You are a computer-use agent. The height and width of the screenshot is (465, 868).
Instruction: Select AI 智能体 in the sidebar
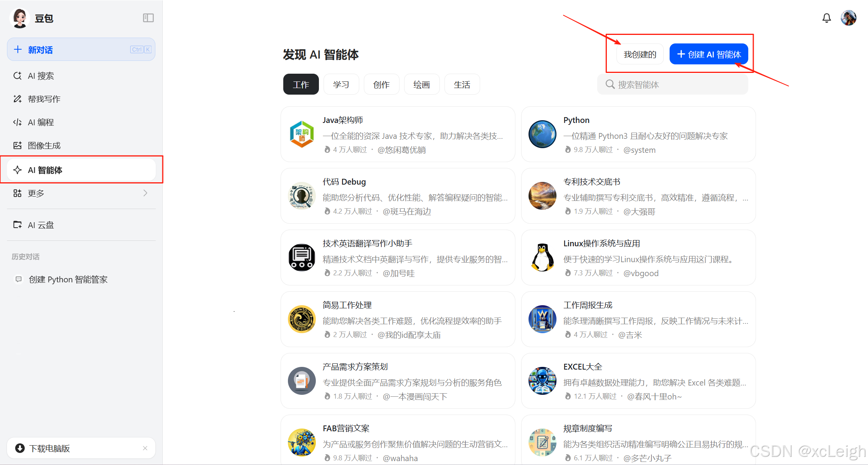pyautogui.click(x=45, y=170)
